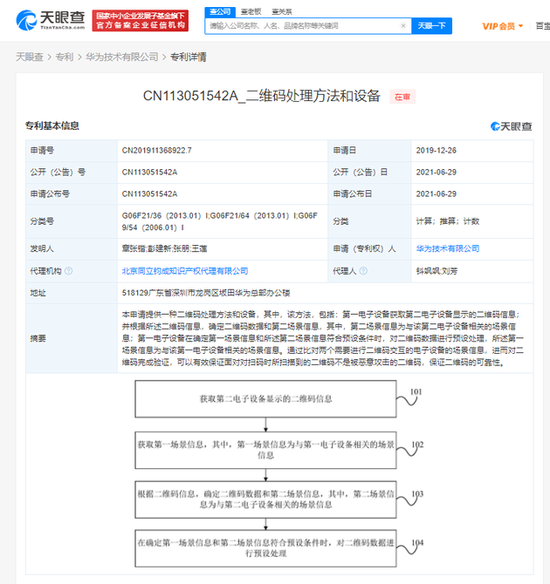Open the VIP会员 dropdown
550x584 pixels.
(x=503, y=26)
